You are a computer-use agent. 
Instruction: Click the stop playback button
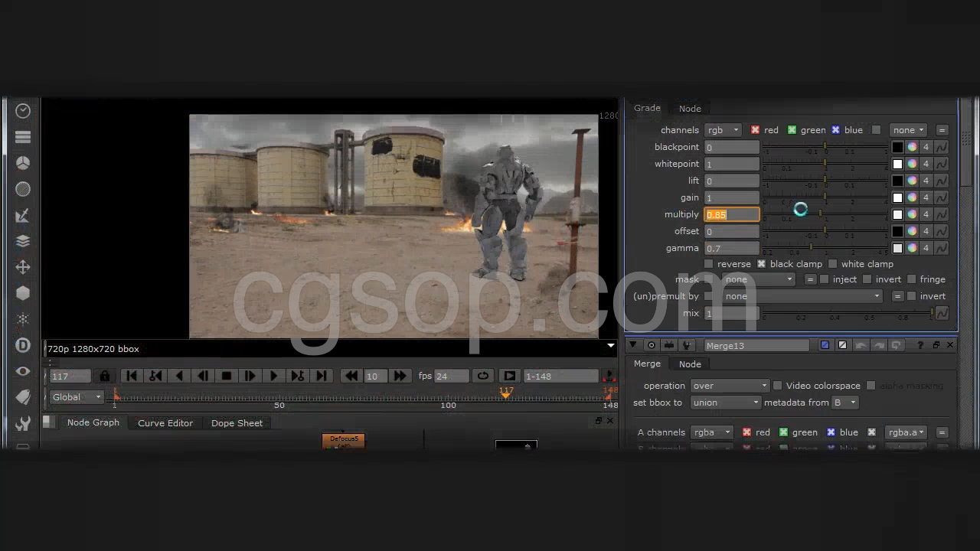227,376
